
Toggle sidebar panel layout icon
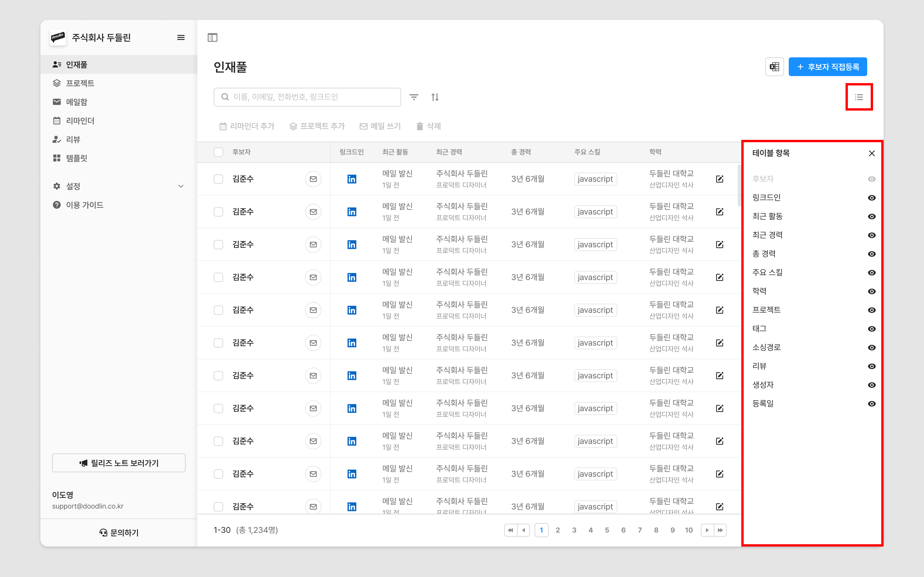pyautogui.click(x=212, y=37)
